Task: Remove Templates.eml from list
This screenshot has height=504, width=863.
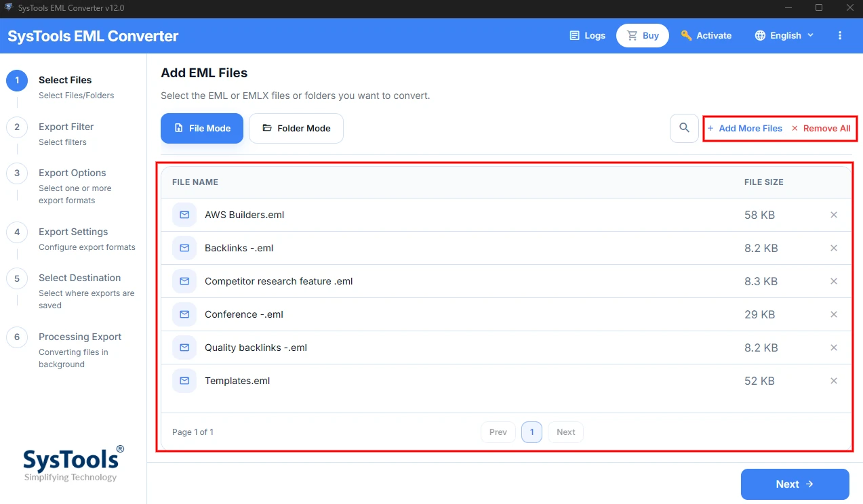Action: pyautogui.click(x=834, y=381)
